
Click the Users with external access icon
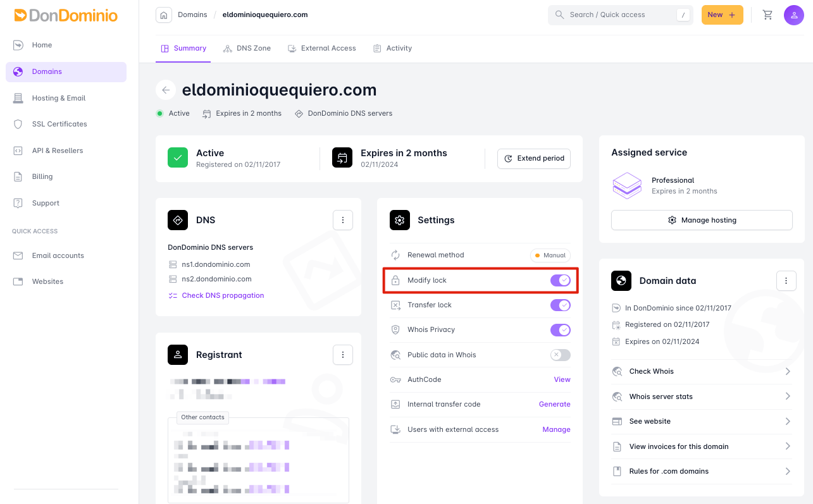[395, 429]
